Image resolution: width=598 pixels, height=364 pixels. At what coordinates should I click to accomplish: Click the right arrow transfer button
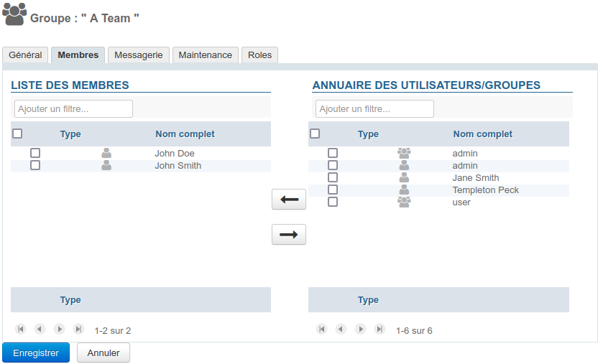(x=289, y=235)
